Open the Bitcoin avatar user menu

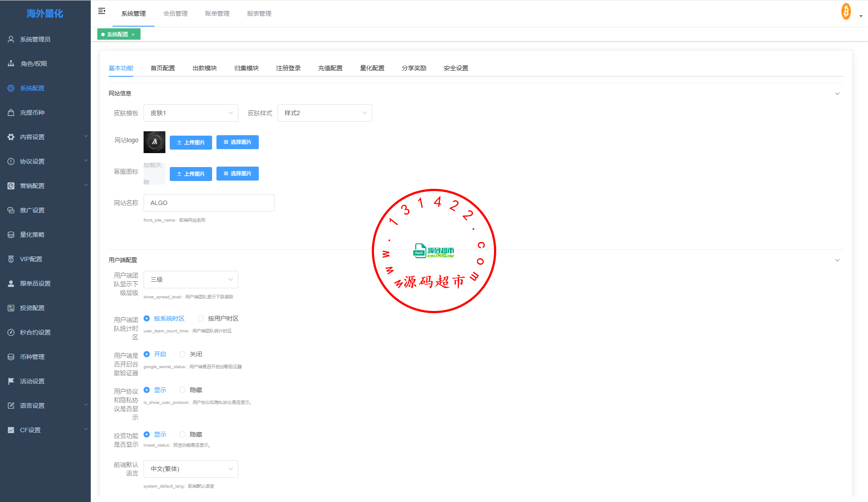847,12
